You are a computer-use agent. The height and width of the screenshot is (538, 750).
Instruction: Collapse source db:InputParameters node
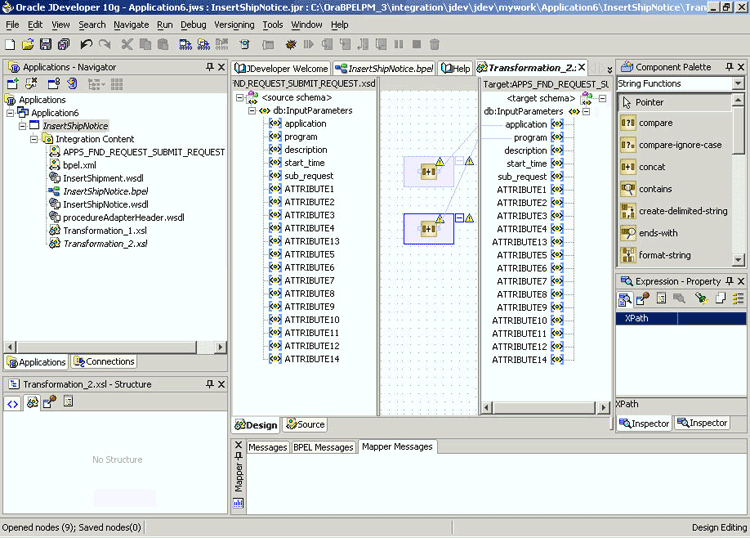point(252,110)
